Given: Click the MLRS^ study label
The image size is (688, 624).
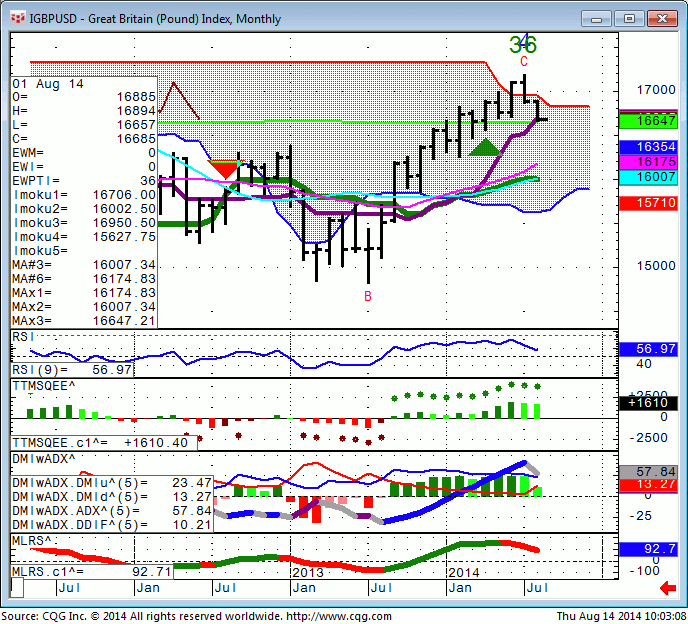Looking at the screenshot, I should click(x=32, y=541).
